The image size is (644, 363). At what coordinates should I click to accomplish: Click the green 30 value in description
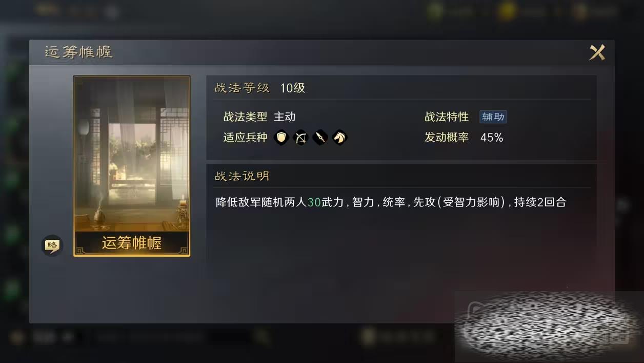pos(314,202)
